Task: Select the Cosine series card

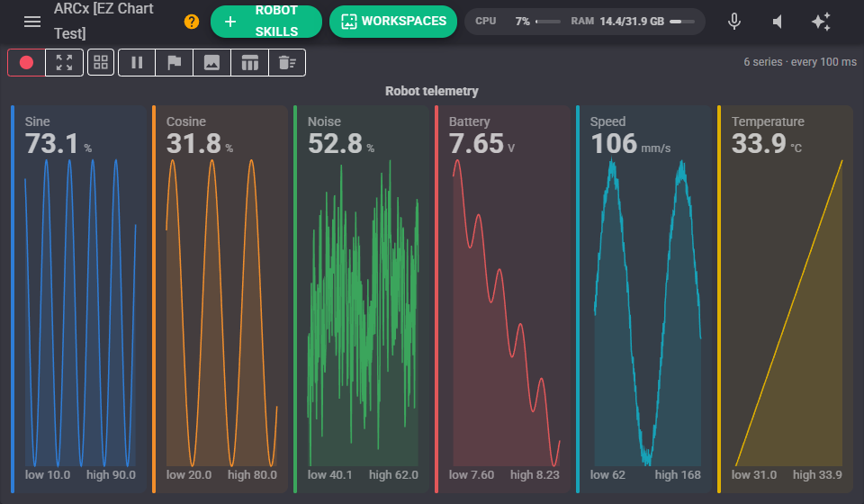Action: pyautogui.click(x=220, y=299)
